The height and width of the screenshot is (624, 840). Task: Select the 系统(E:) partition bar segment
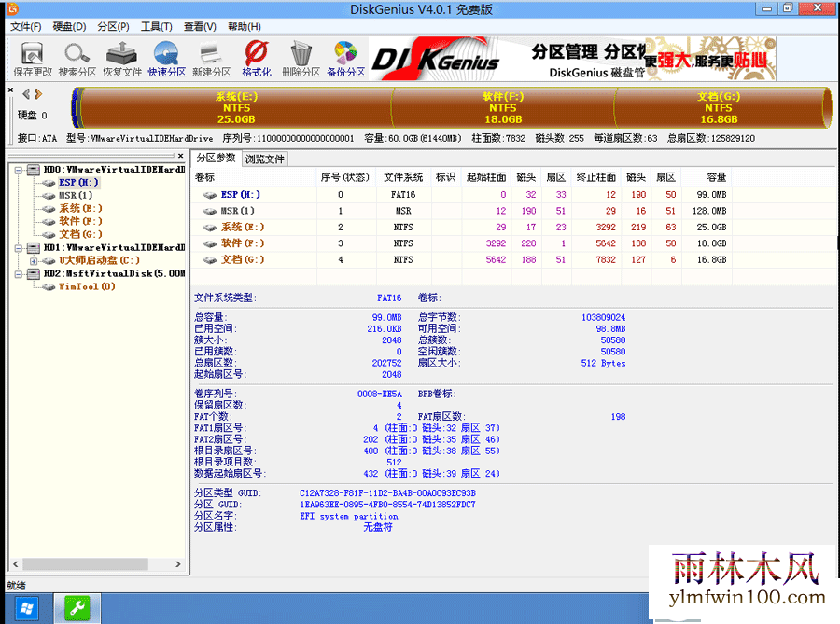(236, 107)
